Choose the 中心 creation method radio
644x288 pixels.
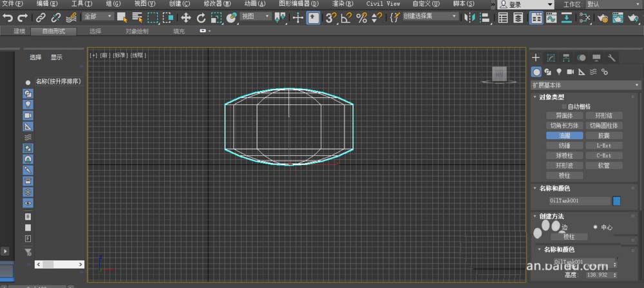point(594,227)
